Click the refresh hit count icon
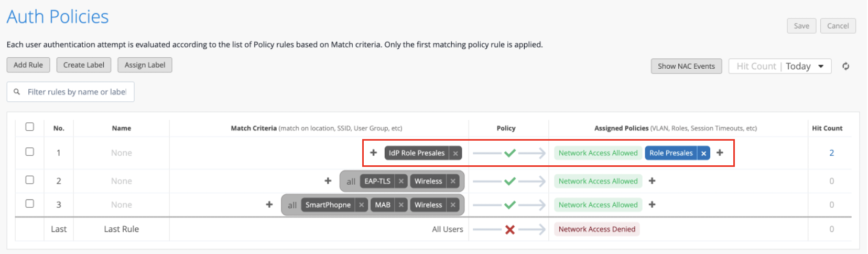Image resolution: width=868 pixels, height=254 pixels. [845, 66]
